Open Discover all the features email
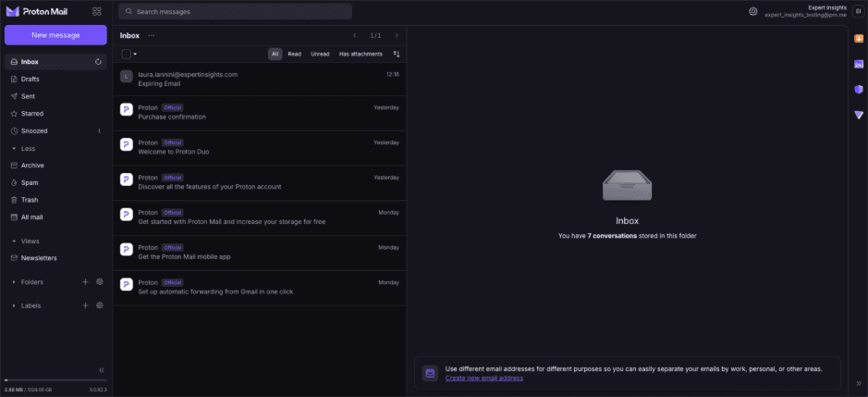The image size is (868, 397). (260, 182)
